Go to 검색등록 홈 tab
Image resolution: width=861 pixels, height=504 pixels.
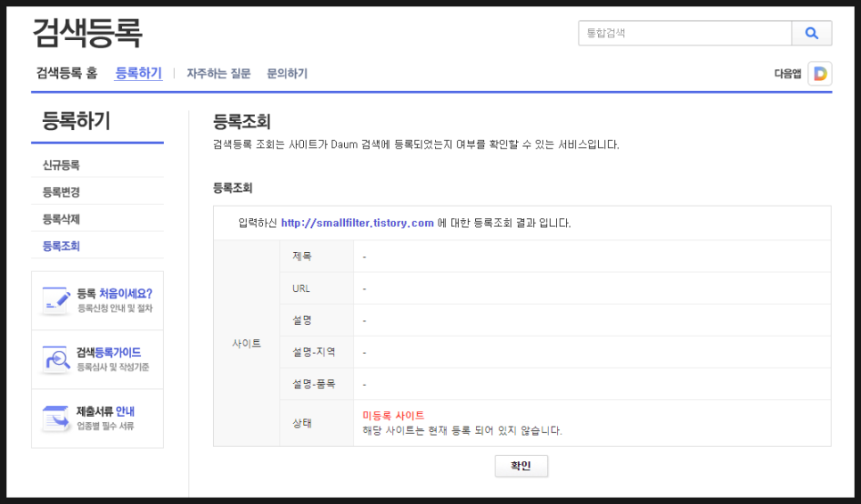67,73
